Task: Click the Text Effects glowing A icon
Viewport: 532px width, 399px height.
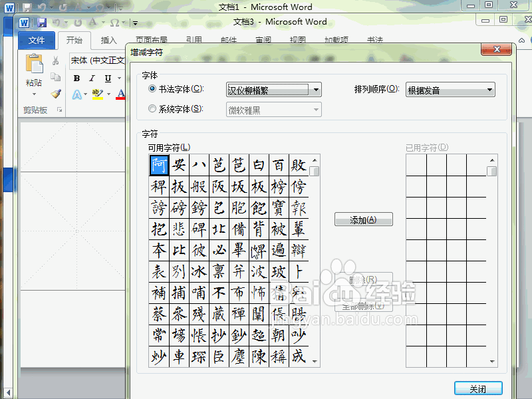Action: (77, 94)
